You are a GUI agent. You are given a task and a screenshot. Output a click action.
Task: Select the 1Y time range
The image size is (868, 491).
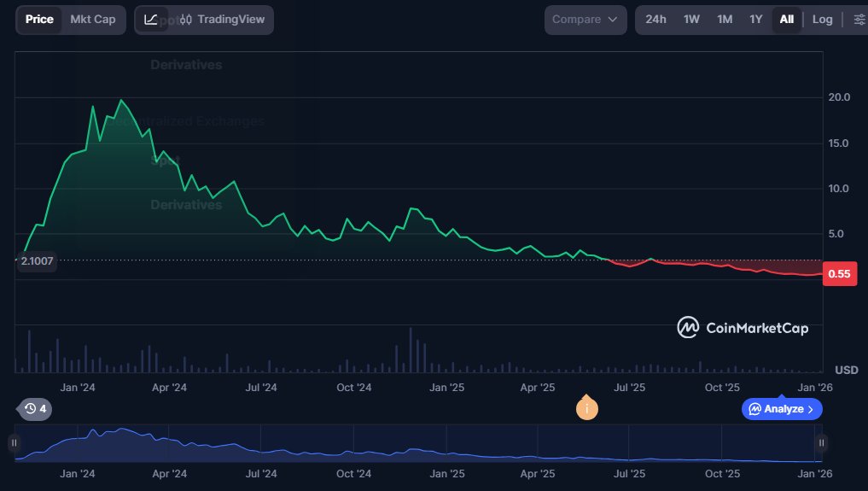pos(756,20)
